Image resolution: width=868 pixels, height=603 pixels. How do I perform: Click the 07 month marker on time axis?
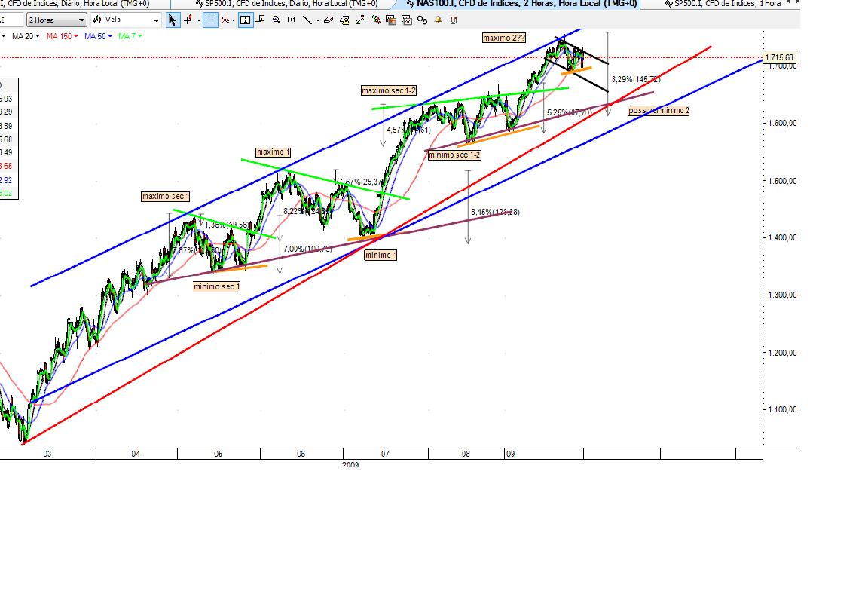point(385,454)
